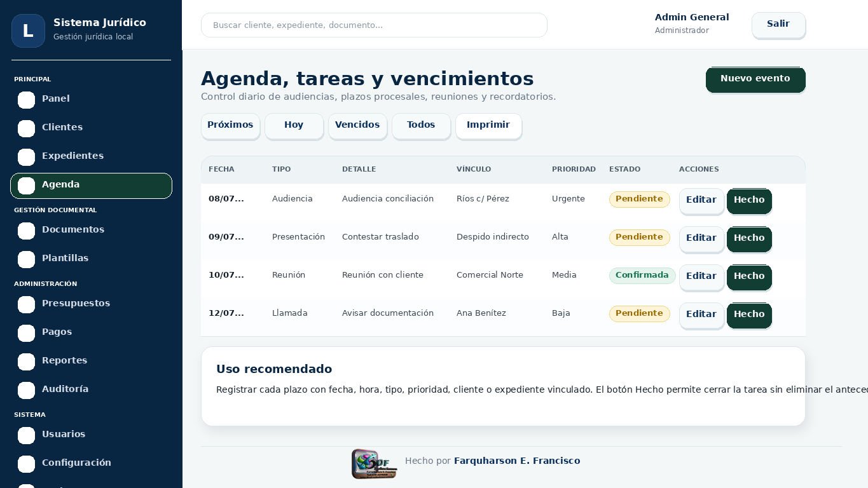Open the Expedientes section
The image size is (868, 488).
point(91,156)
